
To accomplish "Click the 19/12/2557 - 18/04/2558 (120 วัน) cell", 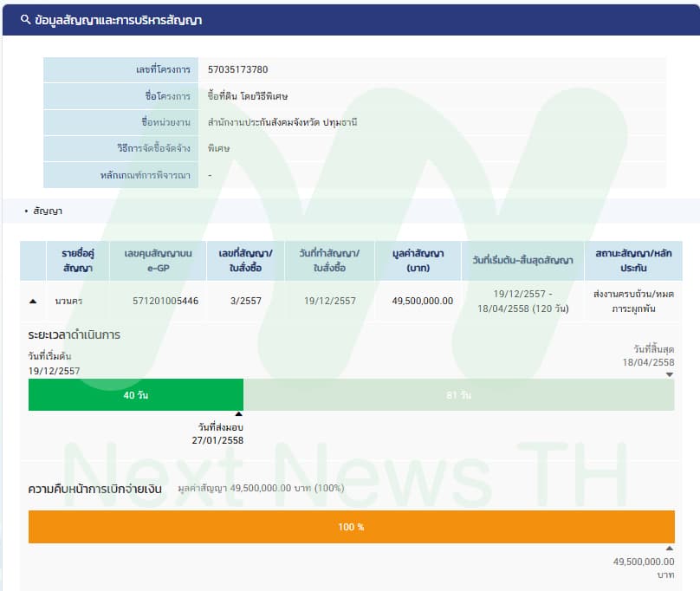I will pos(522,301).
